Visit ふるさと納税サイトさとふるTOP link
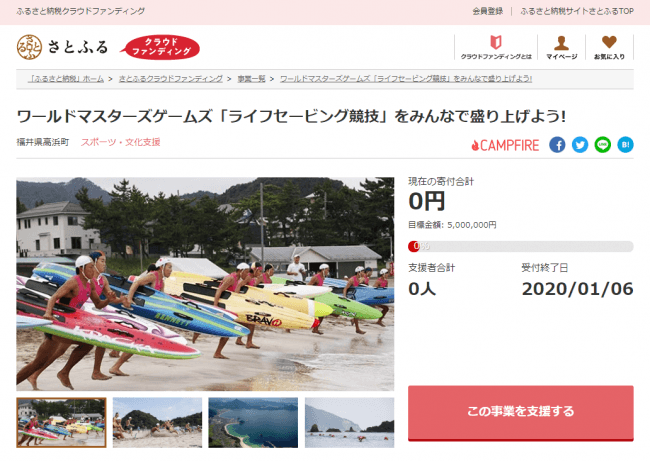Screen dimensions: 650x461 tap(577, 11)
